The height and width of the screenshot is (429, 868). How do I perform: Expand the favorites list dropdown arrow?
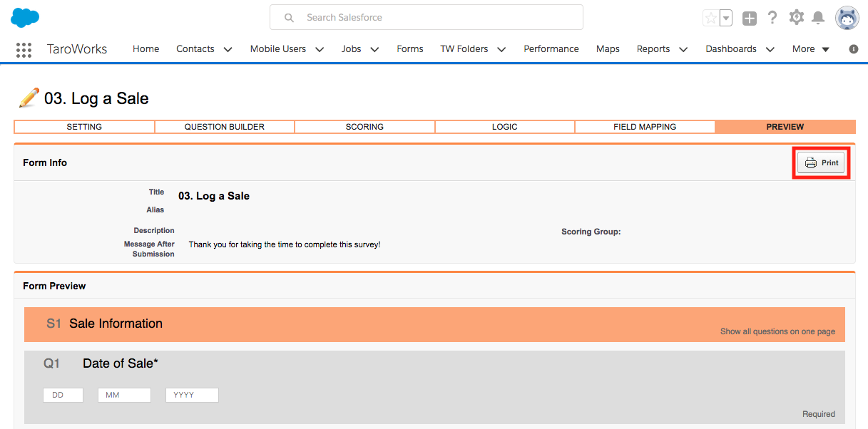tap(726, 19)
